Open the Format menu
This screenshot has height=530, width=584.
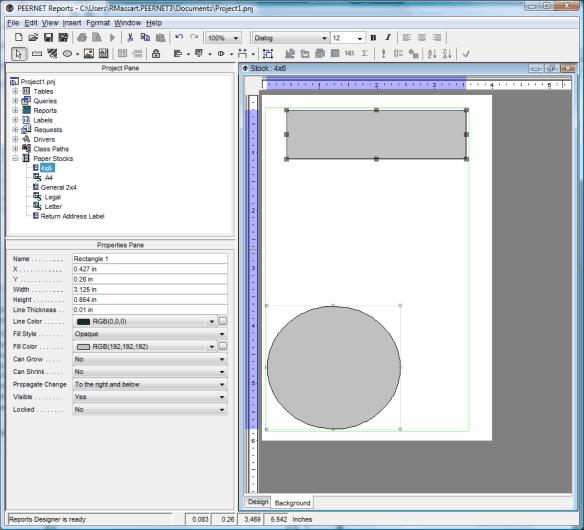coord(98,23)
